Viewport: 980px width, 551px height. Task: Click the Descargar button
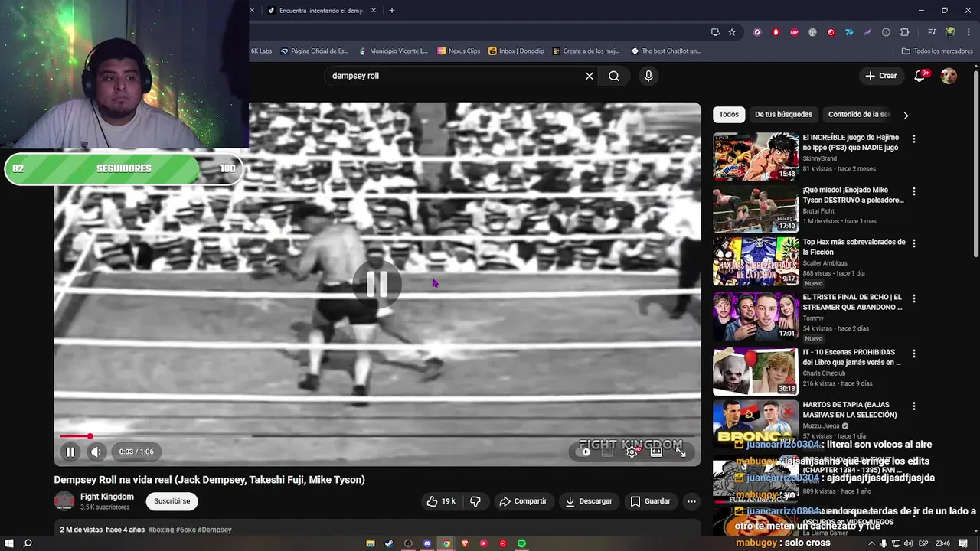589,501
